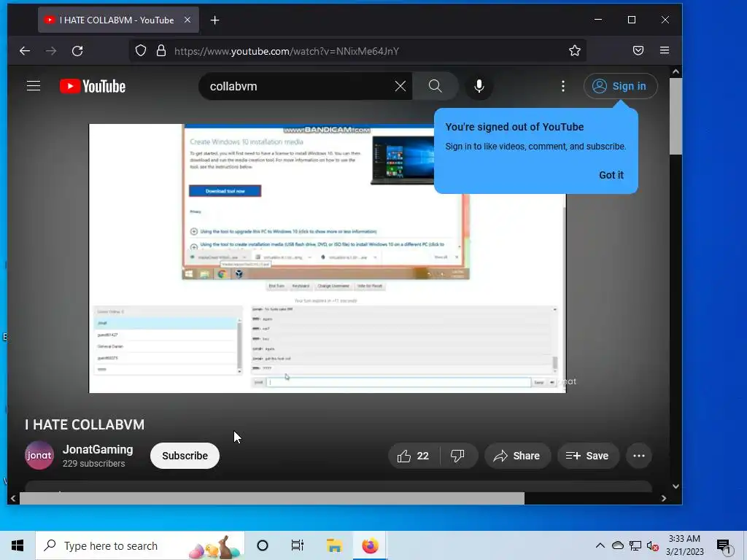Open the OneDrive cloud tray icon
Viewport: 747px width, 560px height.
click(x=618, y=545)
